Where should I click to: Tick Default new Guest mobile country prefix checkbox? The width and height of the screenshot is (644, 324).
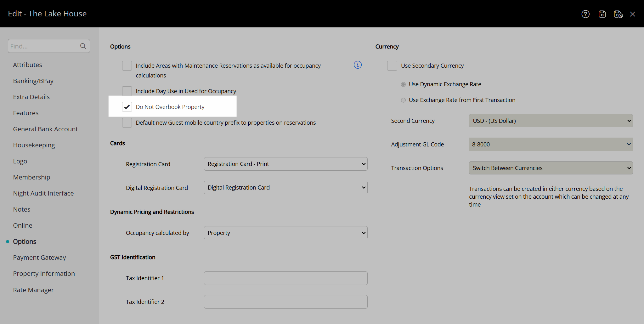point(127,122)
